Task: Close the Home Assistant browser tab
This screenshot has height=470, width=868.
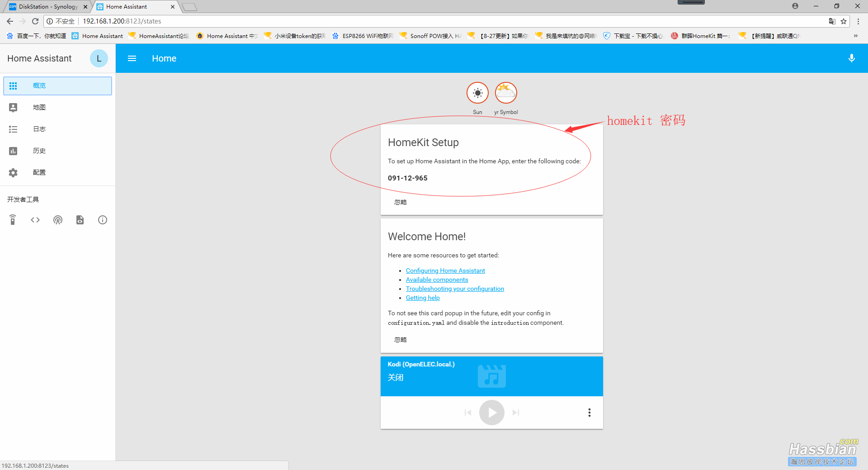Action: tap(173, 7)
